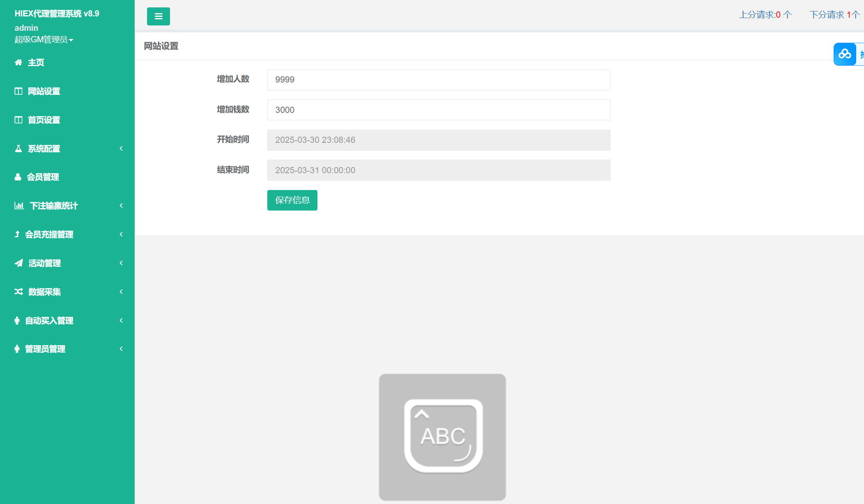Expand the 会员充提管理 submenu arrow

tap(121, 234)
